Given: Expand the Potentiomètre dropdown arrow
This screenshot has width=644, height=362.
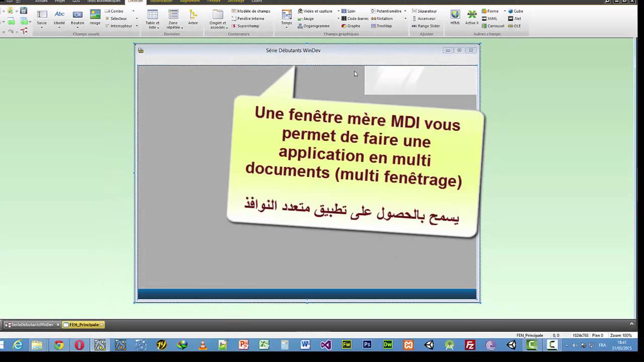Looking at the screenshot, I should click(x=405, y=11).
